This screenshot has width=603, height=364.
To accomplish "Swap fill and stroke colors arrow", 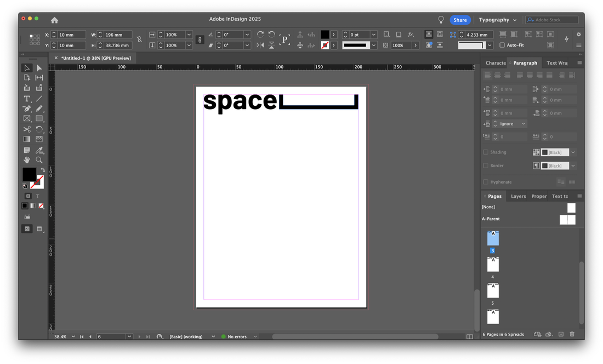I will pyautogui.click(x=43, y=169).
